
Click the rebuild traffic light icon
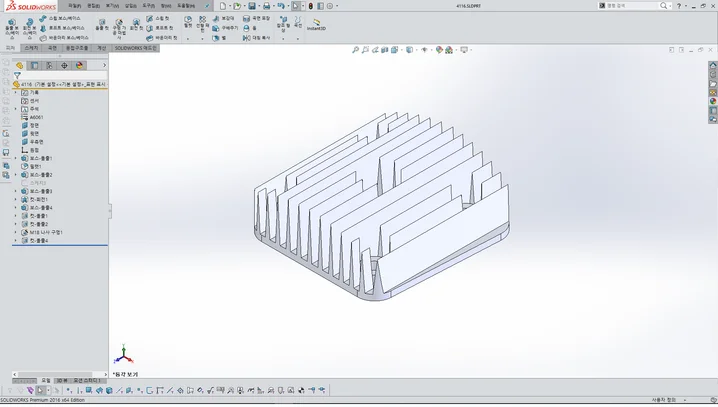tap(308, 6)
